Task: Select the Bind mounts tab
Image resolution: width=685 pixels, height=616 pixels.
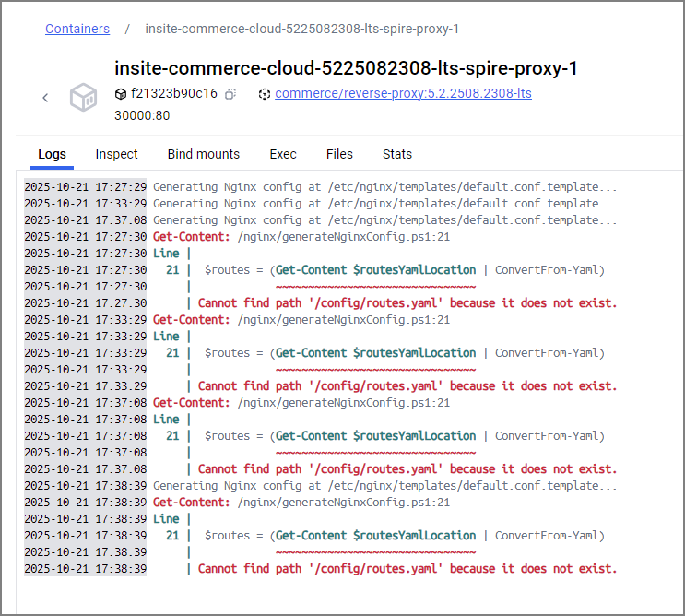Action: 203,154
